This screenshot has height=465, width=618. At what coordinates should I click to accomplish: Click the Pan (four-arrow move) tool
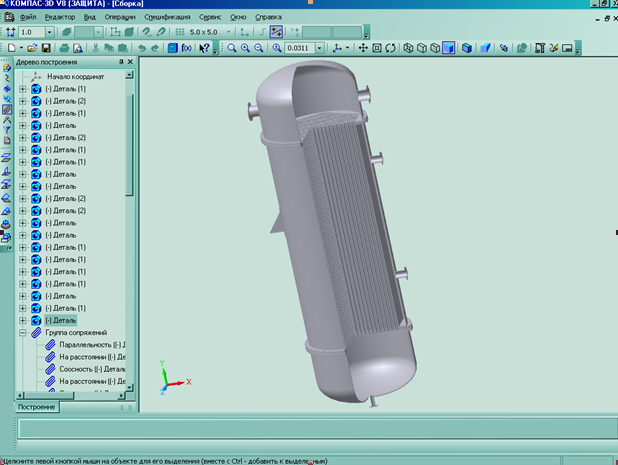click(363, 48)
